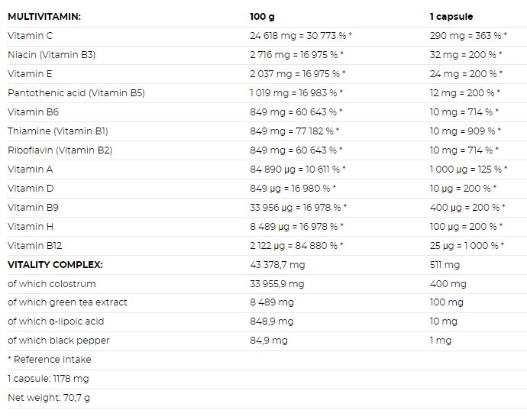This screenshot has height=420, width=527.
Task: Select the "of which colostrum" row label
Action: click(x=52, y=283)
